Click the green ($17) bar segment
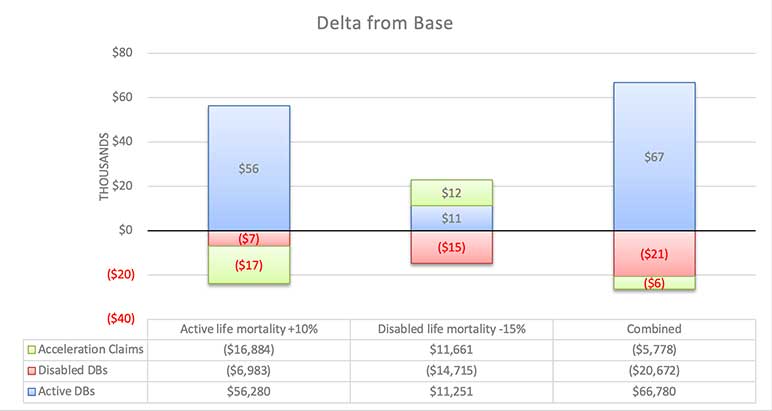Viewport: 772px width, 411px height. click(249, 265)
